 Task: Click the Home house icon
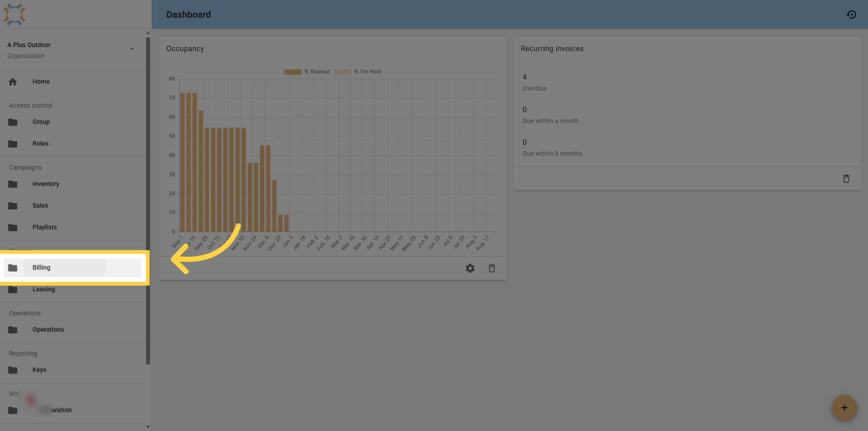[13, 82]
